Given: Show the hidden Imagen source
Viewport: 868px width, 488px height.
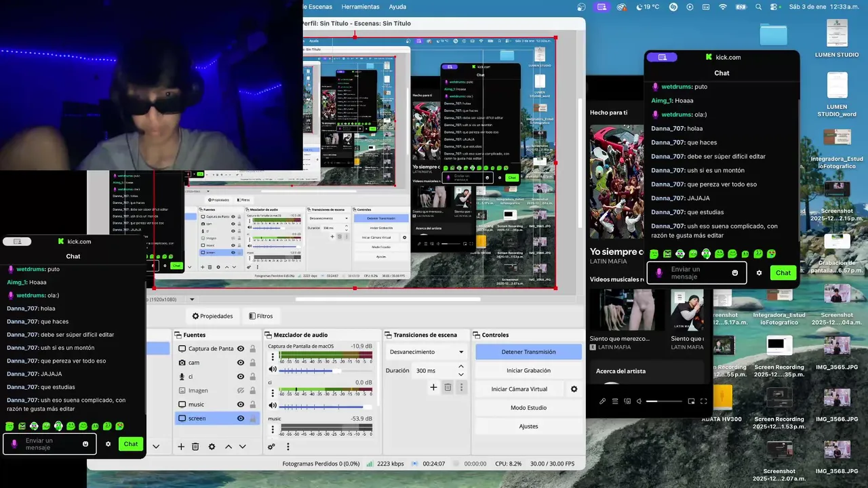Looking at the screenshot, I should pyautogui.click(x=240, y=390).
